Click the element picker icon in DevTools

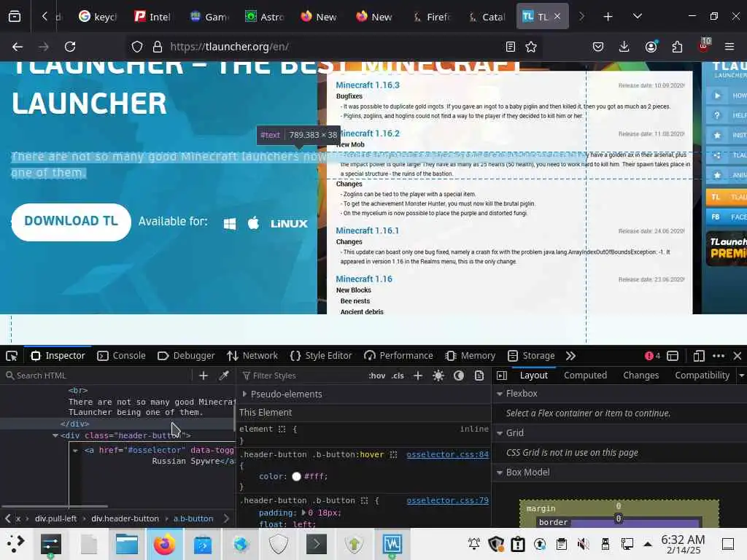coord(12,356)
